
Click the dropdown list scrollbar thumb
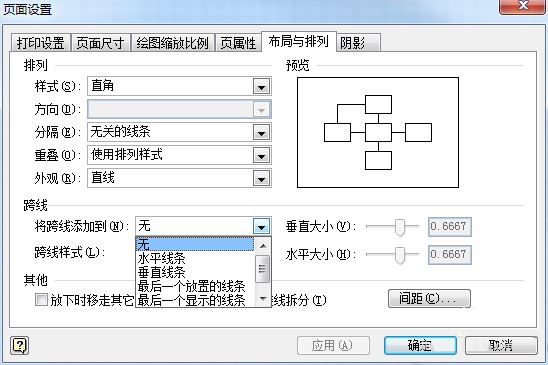coord(263,269)
